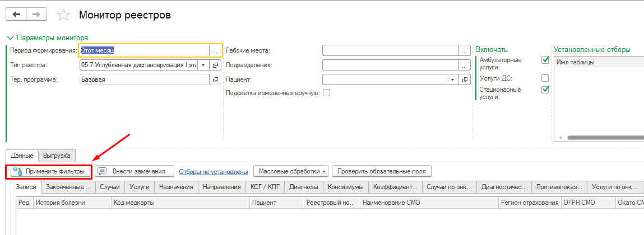This screenshot has width=644, height=235.
Task: Uncheck Амбулаторные услуги checkbox
Action: tap(545, 60)
